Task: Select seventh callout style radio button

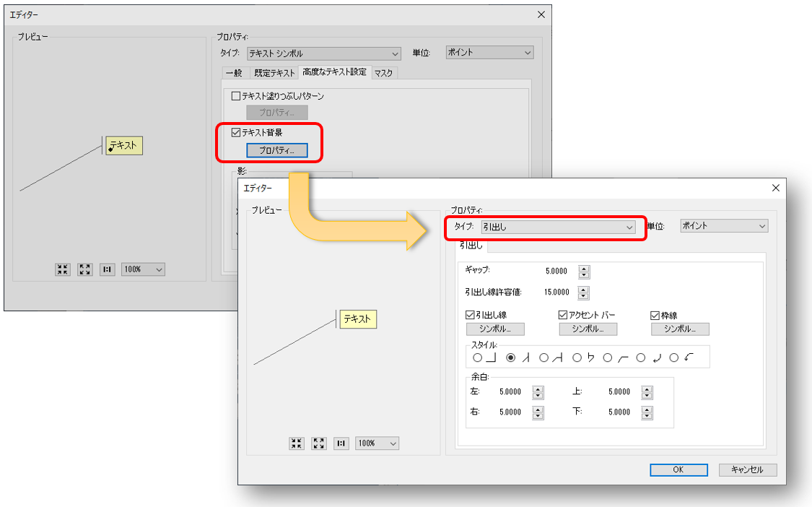Action: tap(673, 357)
